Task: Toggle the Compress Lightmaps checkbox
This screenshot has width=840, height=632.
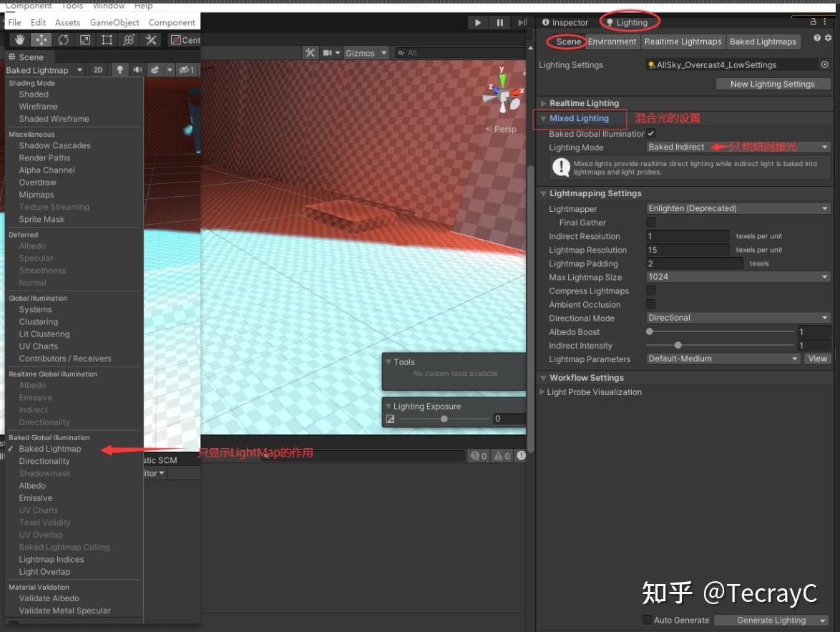Action: (650, 291)
